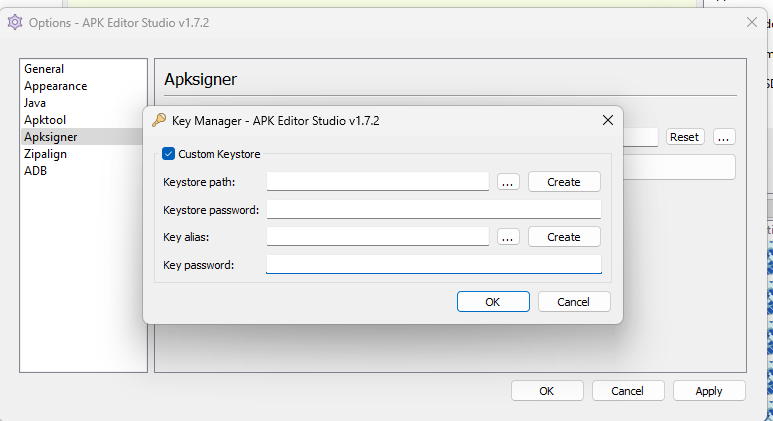Screen dimensions: 773x421
Task: Close the Options window
Action: tap(751, 22)
